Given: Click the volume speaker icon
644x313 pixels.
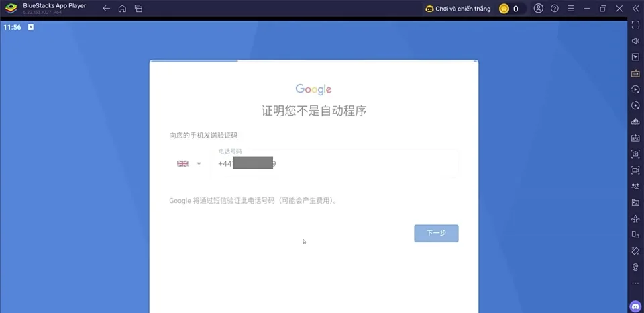Looking at the screenshot, I should click(635, 41).
